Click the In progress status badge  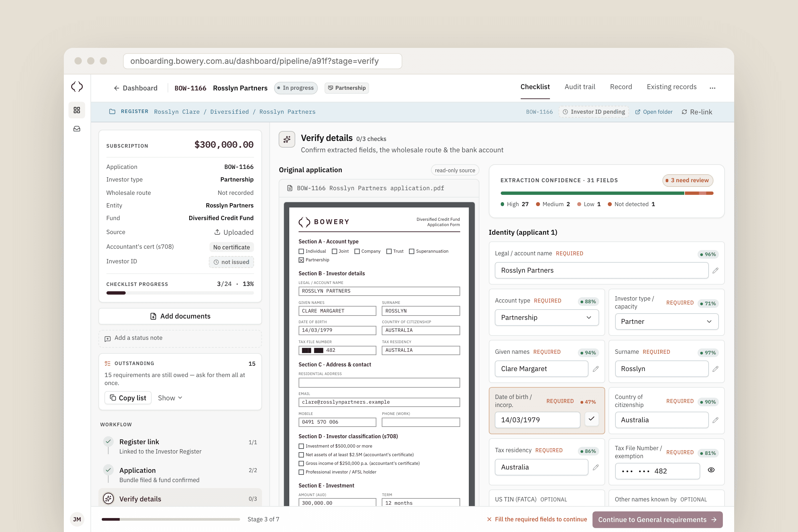click(296, 88)
